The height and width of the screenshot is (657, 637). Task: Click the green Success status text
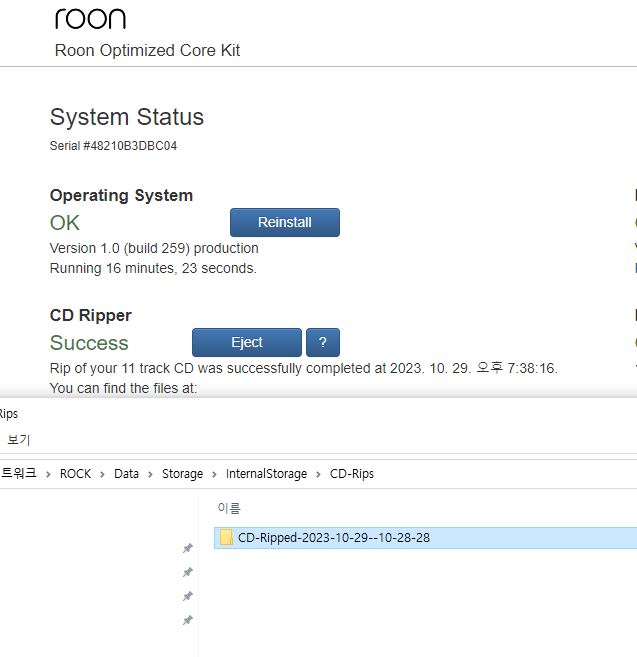(x=89, y=343)
